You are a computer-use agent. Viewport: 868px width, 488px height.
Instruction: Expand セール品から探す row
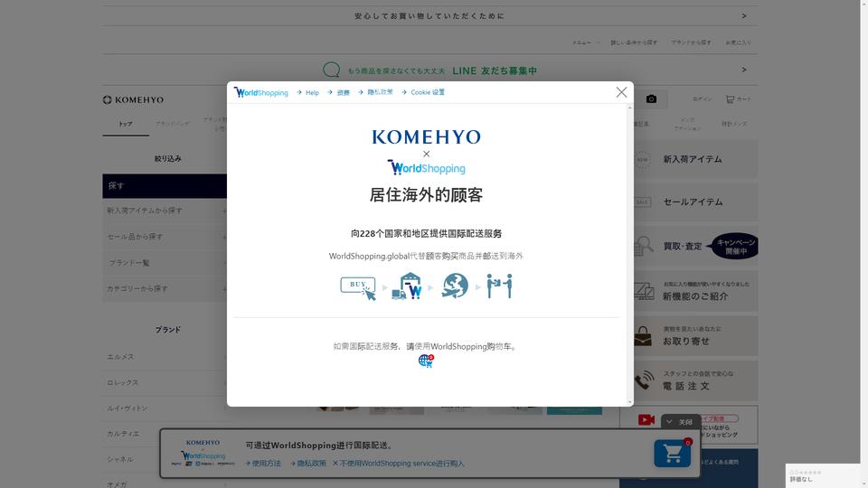point(165,237)
